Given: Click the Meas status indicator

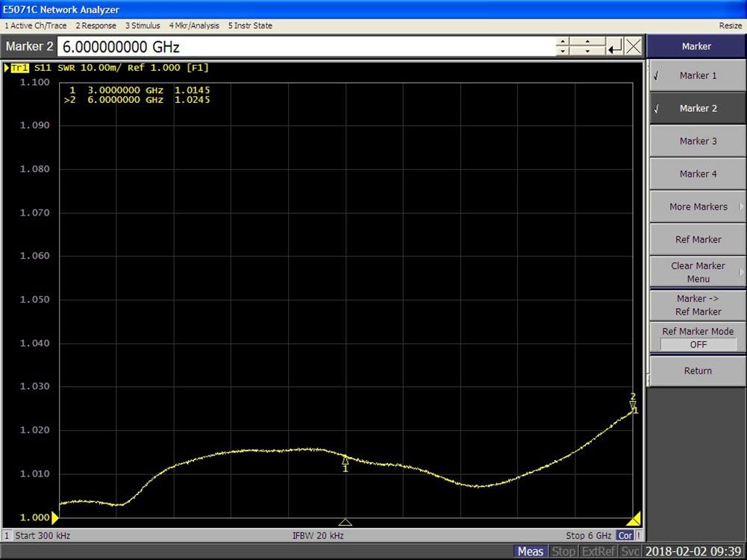Looking at the screenshot, I should tap(531, 551).
